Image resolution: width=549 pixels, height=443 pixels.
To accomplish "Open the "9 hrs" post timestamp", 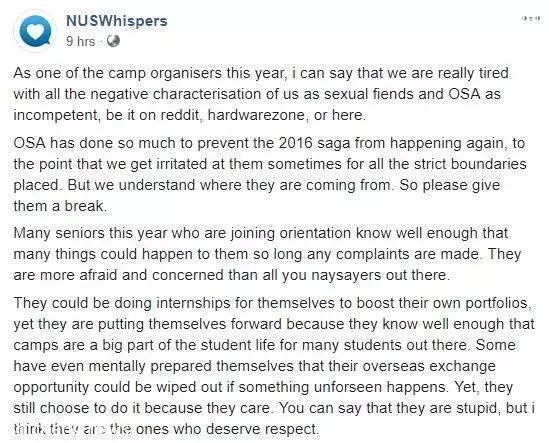I will click(x=81, y=41).
